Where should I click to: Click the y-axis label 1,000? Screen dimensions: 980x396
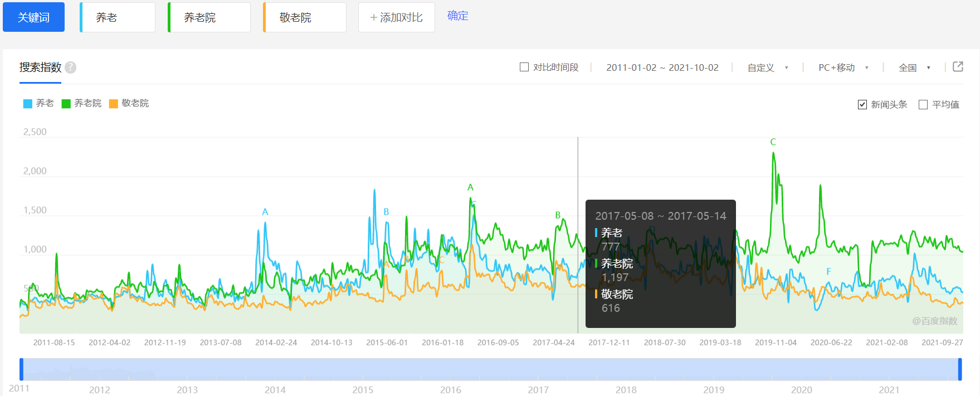pos(35,249)
